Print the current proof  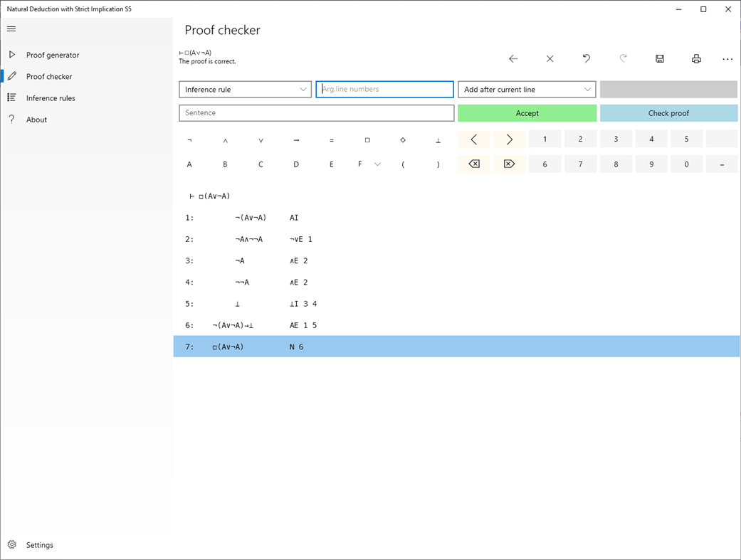click(x=696, y=59)
